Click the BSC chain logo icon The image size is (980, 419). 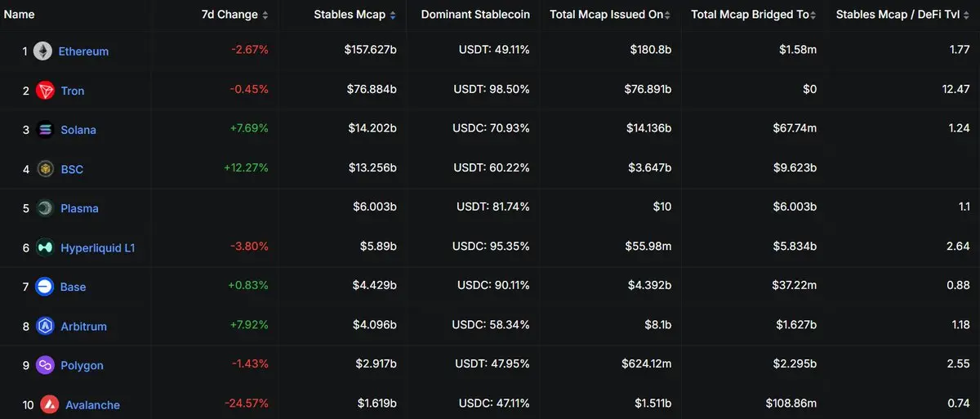coord(45,169)
